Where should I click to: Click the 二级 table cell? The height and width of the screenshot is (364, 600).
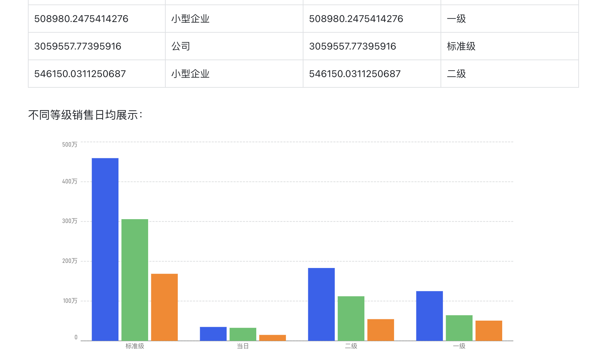pos(510,74)
